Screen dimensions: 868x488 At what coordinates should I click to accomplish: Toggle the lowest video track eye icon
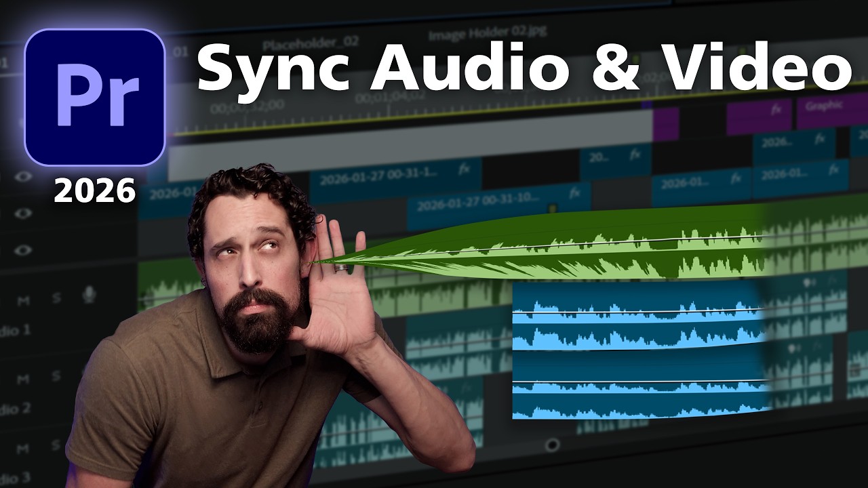[24, 250]
